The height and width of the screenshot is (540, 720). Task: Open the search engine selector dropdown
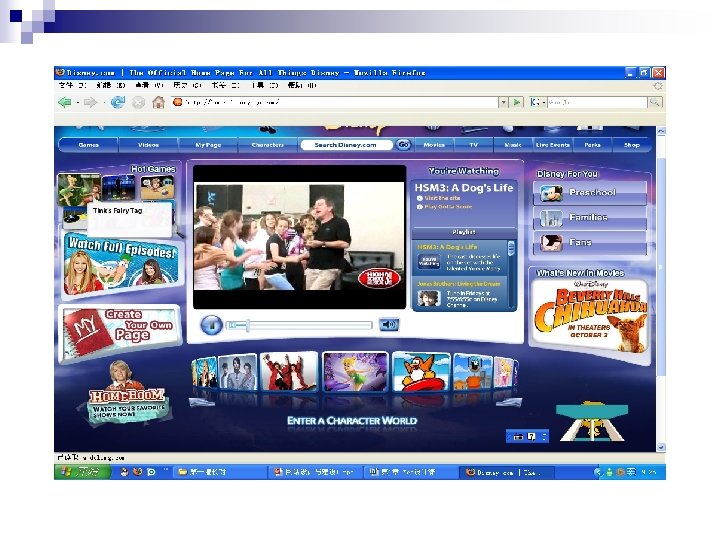coord(537,102)
